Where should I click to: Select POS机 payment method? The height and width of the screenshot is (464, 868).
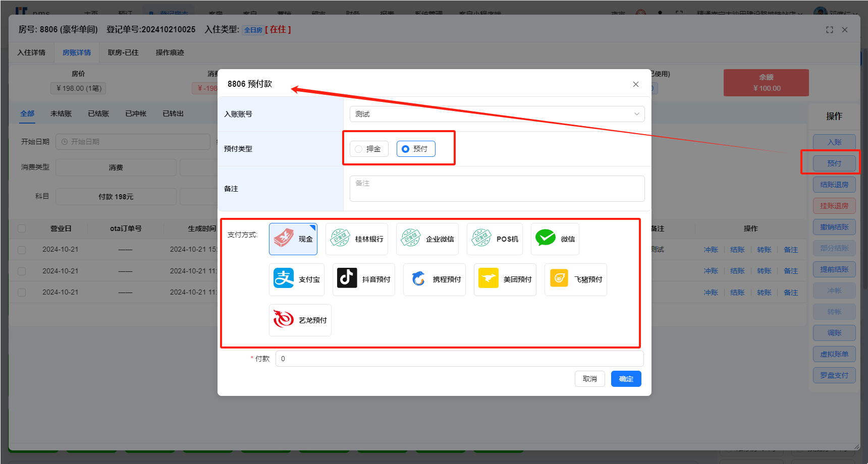pos(494,239)
